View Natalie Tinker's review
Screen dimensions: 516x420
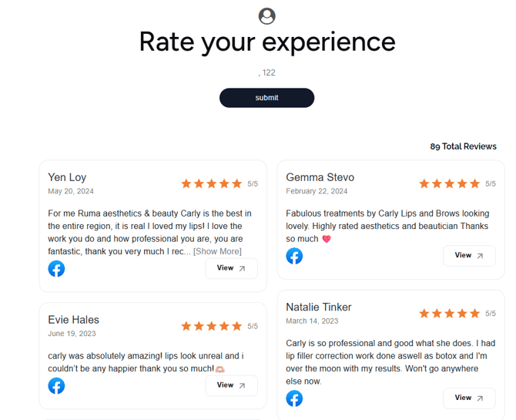[469, 398]
